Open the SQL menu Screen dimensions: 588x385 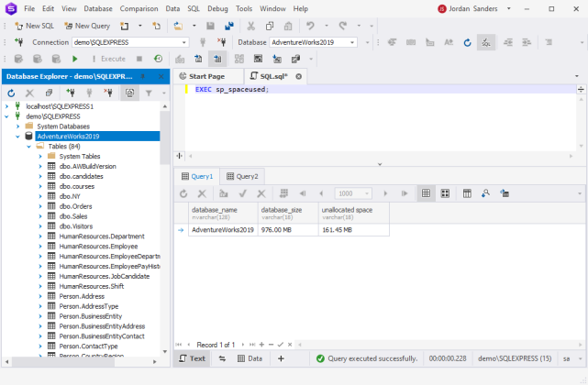194,8
